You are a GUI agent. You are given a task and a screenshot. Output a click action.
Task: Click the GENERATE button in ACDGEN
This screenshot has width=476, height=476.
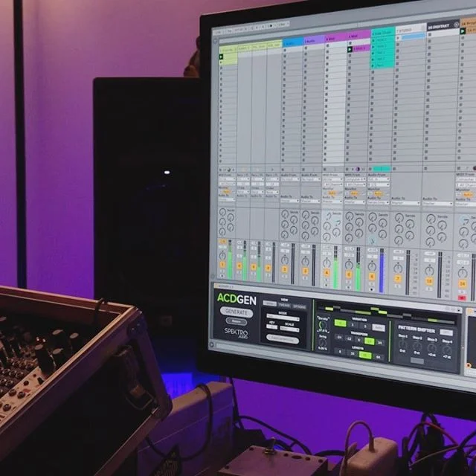[237, 312]
